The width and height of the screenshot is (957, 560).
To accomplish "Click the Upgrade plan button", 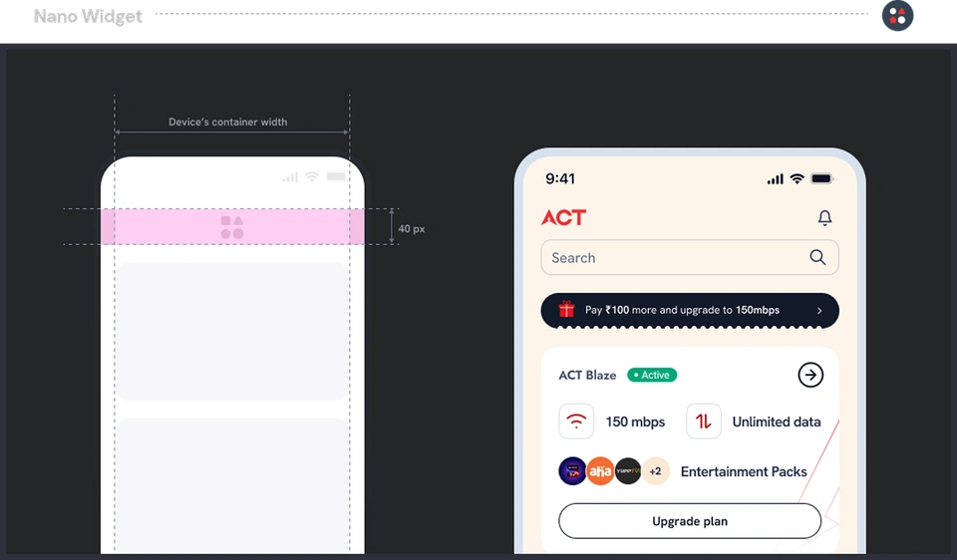I will [690, 521].
